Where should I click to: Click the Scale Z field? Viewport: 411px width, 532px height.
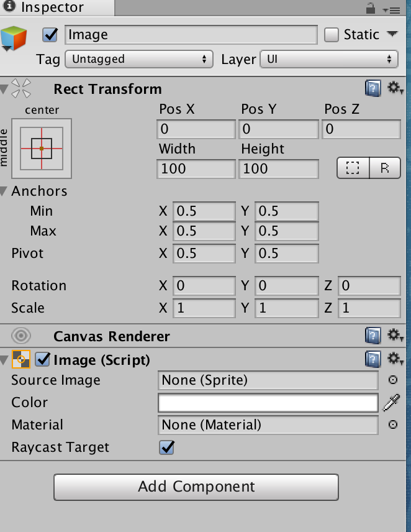(369, 308)
